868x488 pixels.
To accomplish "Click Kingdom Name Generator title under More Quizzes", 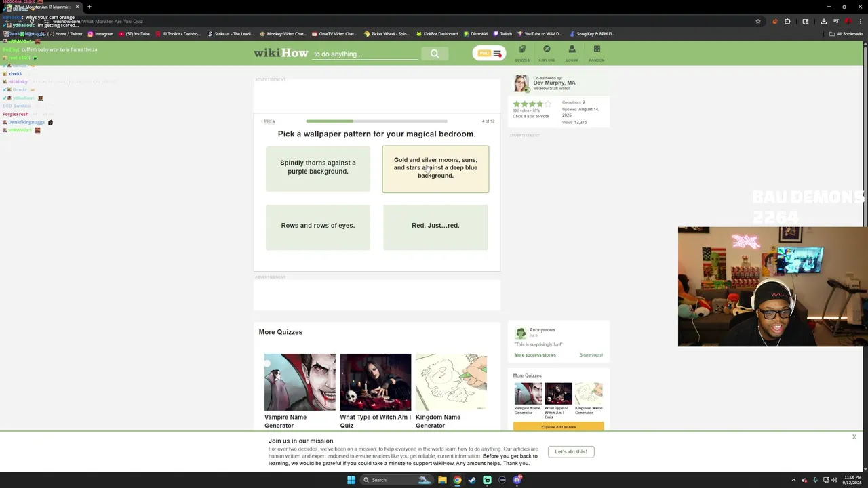I will tap(438, 421).
